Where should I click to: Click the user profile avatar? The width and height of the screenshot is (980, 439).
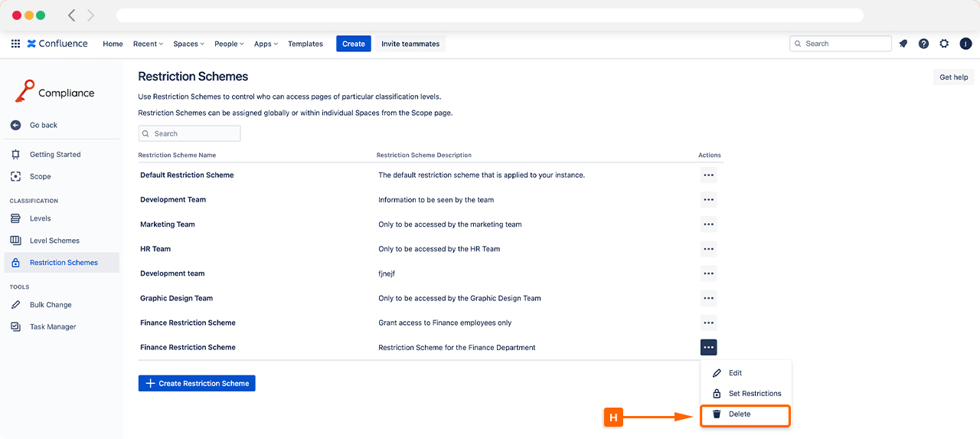(x=965, y=44)
